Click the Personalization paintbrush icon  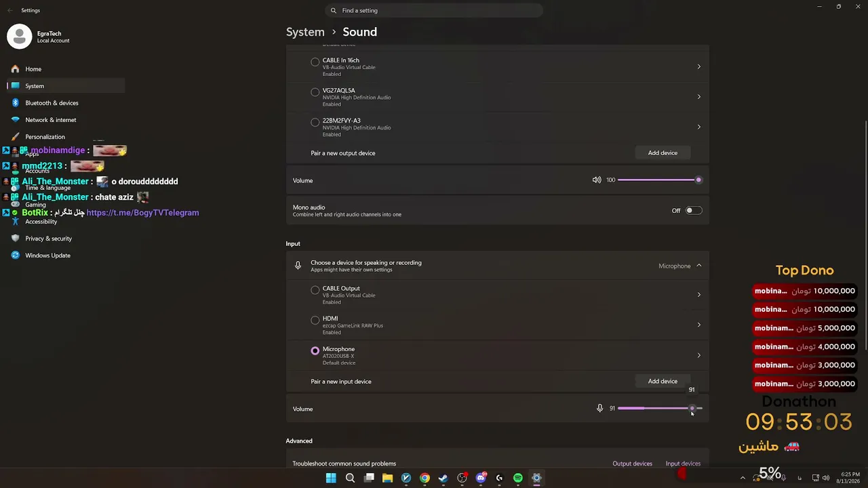(16, 137)
